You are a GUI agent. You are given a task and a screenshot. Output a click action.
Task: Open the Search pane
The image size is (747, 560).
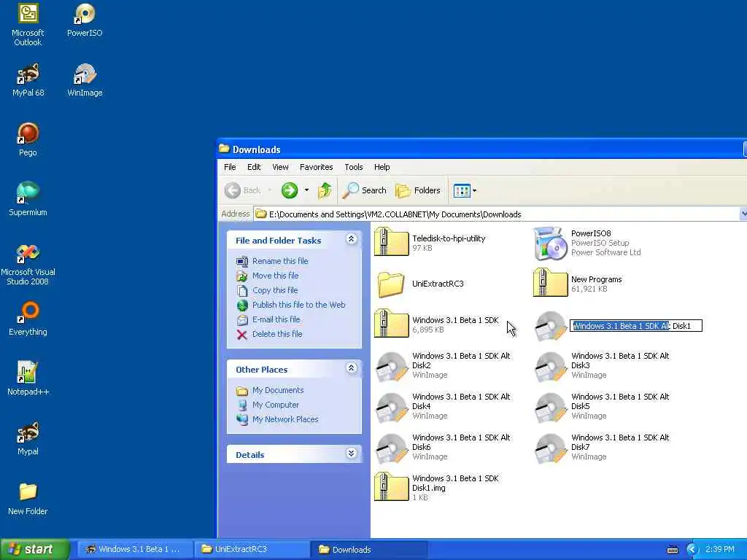(365, 190)
